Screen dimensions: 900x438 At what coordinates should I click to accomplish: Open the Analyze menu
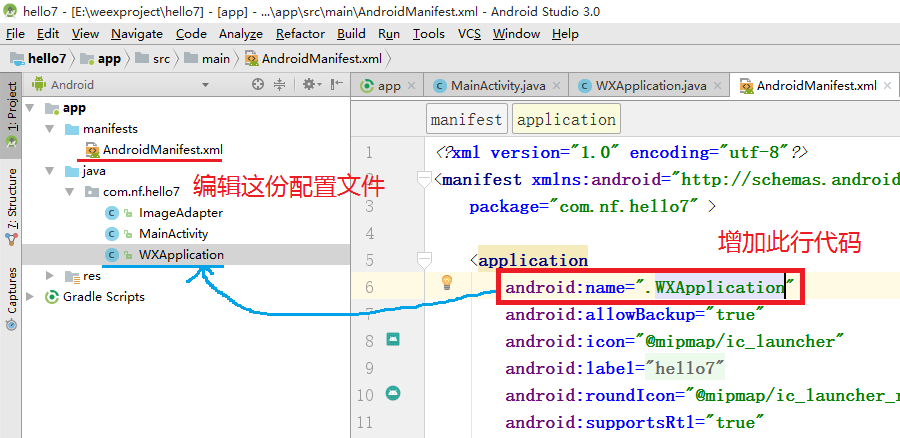coord(241,34)
